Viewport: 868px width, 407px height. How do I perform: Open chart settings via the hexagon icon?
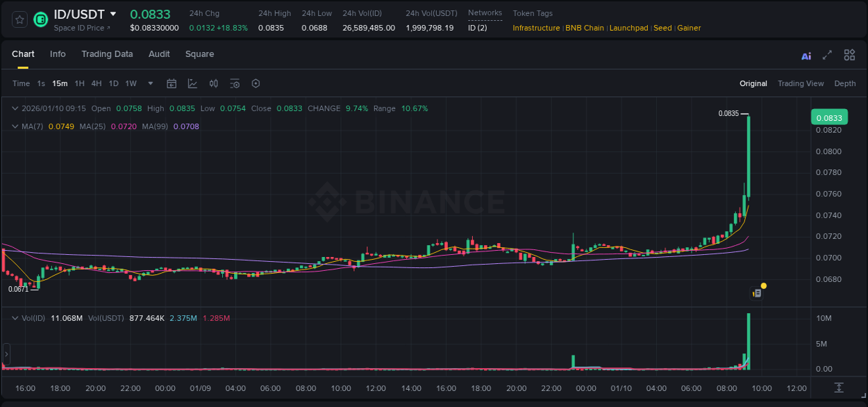[256, 83]
